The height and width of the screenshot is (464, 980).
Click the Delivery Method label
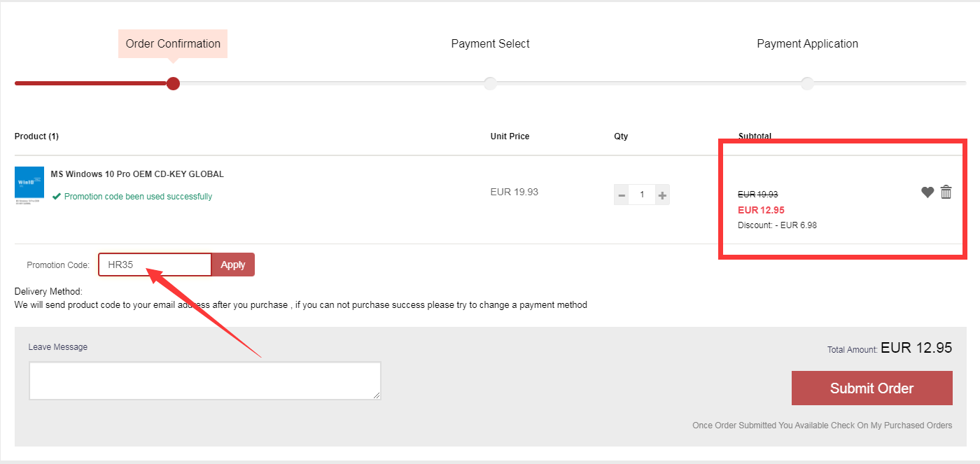(x=48, y=291)
